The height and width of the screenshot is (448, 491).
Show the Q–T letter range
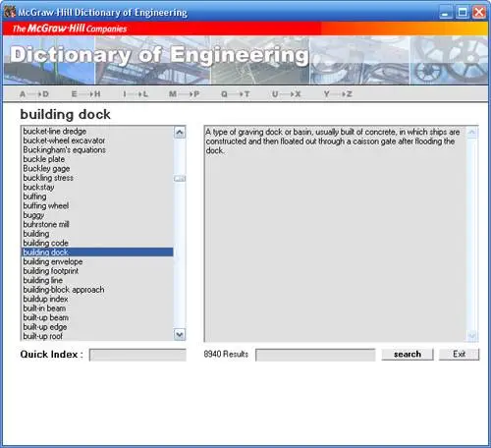pos(236,94)
